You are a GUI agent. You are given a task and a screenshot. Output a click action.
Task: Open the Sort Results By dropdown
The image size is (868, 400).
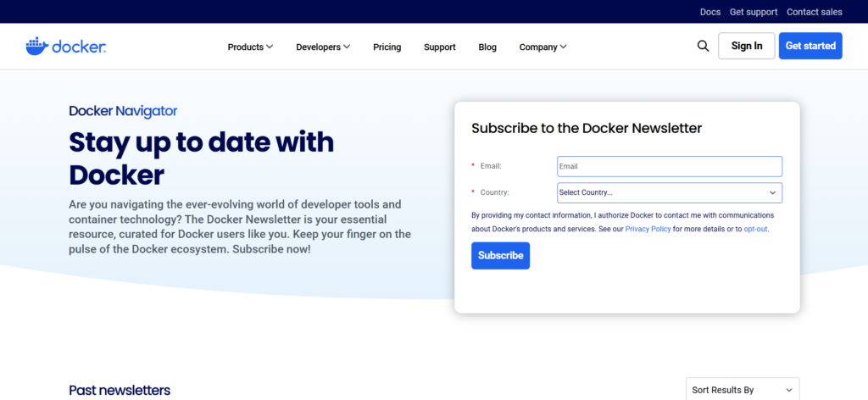point(742,390)
